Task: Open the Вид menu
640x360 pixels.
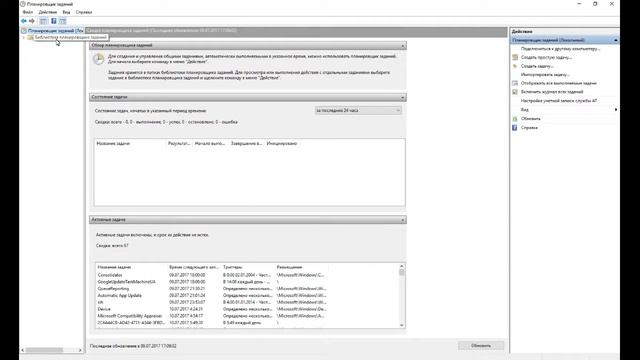Action: click(x=66, y=12)
